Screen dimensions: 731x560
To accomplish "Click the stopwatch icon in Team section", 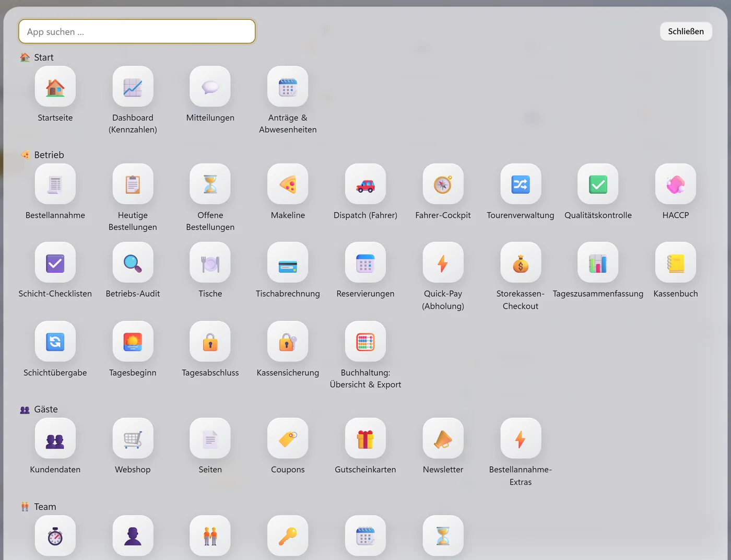I will (x=55, y=536).
